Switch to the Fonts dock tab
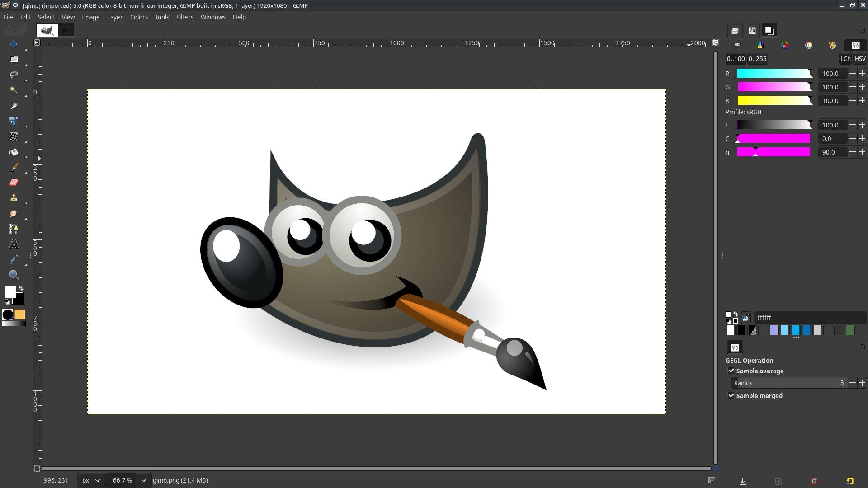 point(752,31)
